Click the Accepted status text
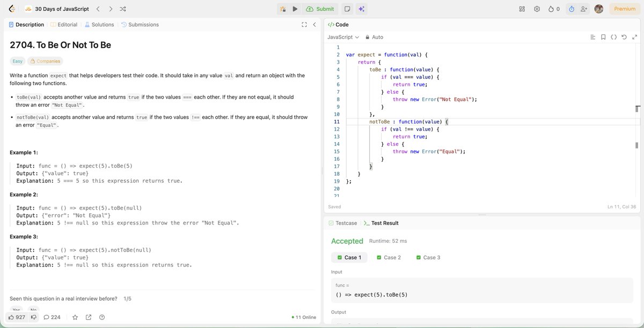 (x=347, y=241)
